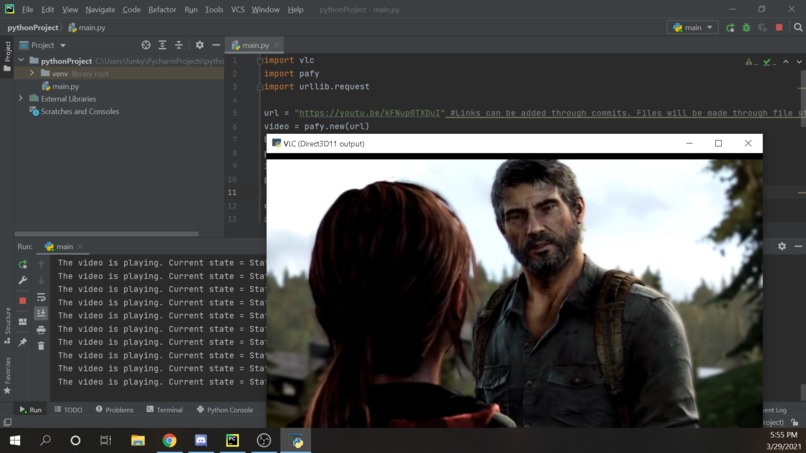Start debugging with the bug icon
Screen dimensions: 806x453
746,28
